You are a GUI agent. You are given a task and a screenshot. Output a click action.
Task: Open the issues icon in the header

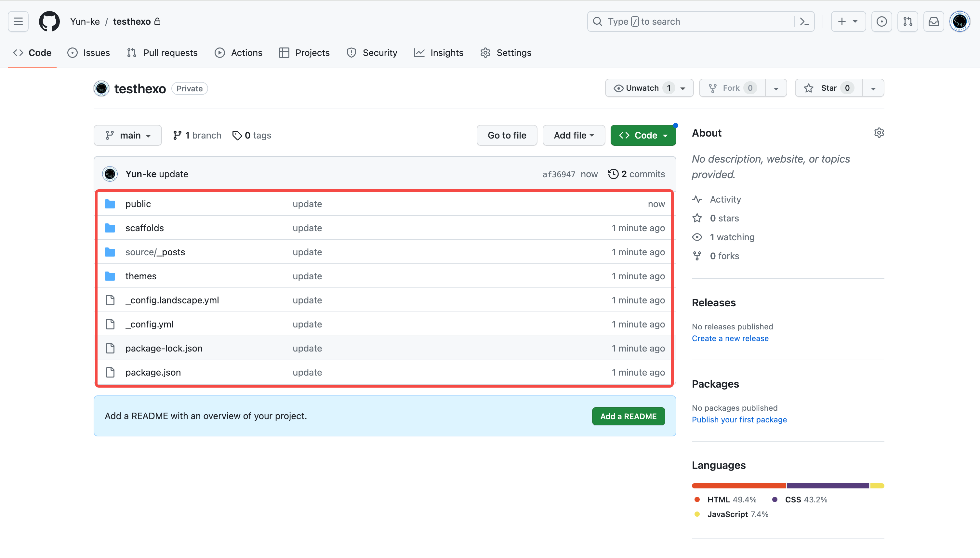881,21
